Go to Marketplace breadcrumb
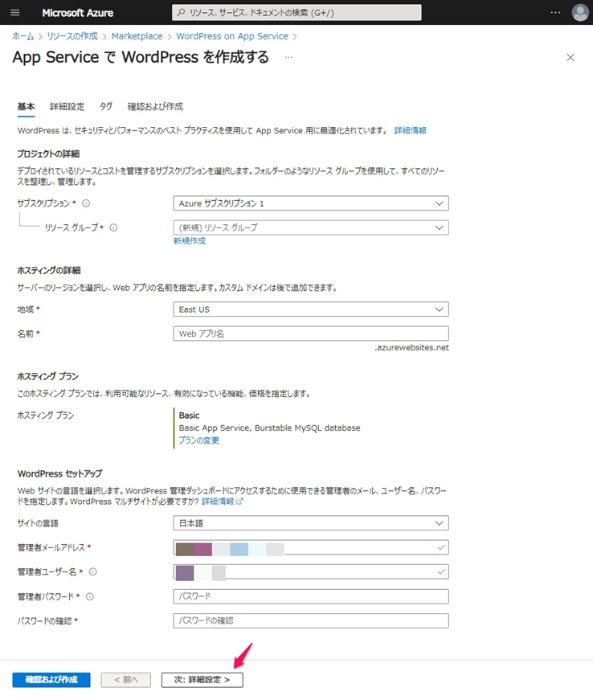This screenshot has height=700, width=593. [137, 36]
